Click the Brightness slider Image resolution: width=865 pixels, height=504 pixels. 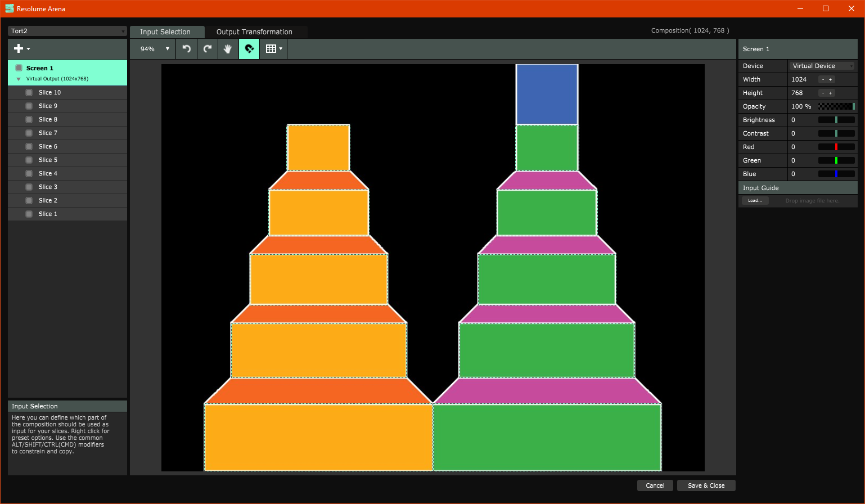point(836,120)
